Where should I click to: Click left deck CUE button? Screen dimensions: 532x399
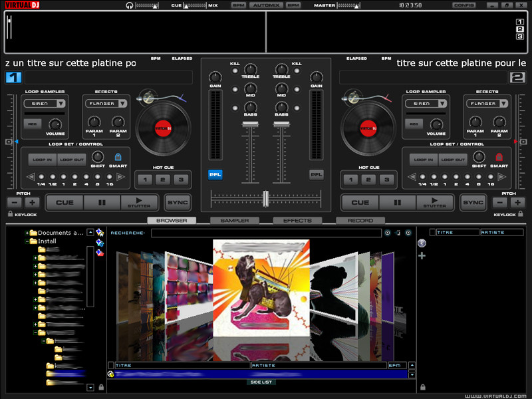[x=65, y=203]
